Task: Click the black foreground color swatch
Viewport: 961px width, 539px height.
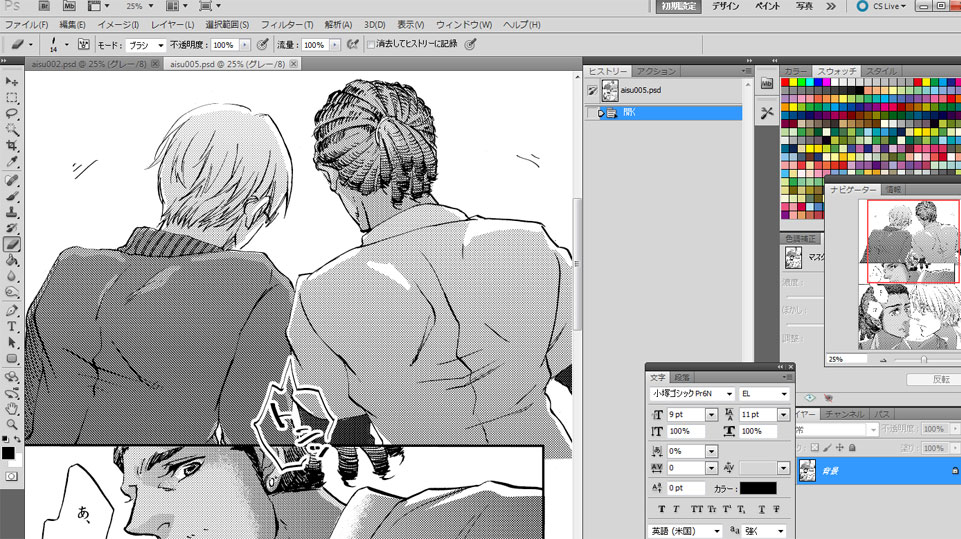Action: [8, 453]
